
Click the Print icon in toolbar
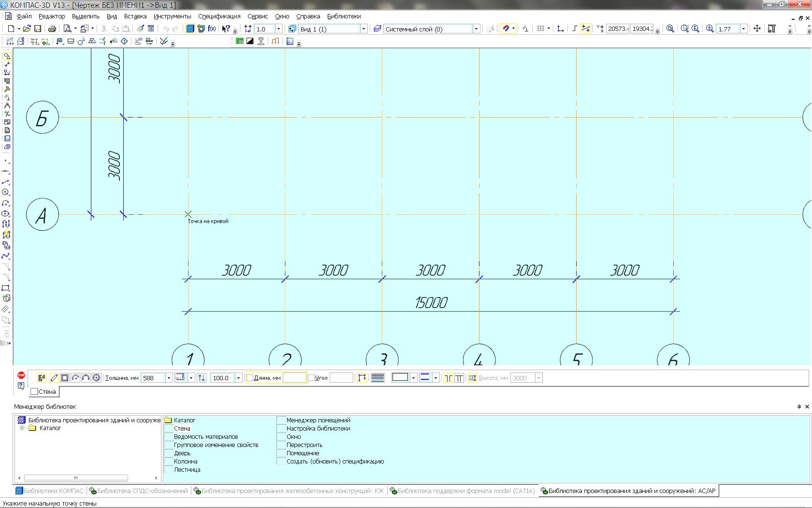coord(52,29)
